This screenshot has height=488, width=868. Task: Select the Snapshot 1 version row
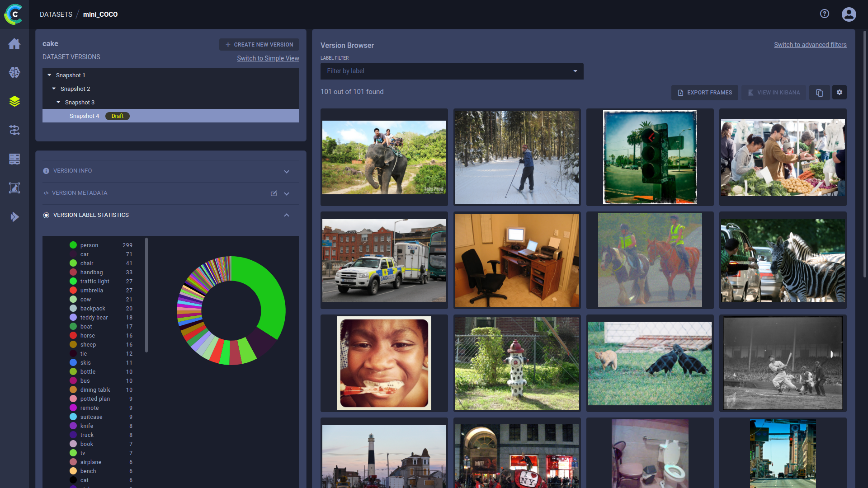[x=171, y=75]
